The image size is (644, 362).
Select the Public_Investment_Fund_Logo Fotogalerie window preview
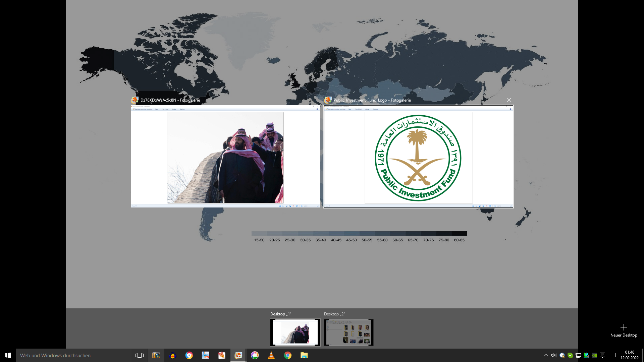(x=418, y=156)
